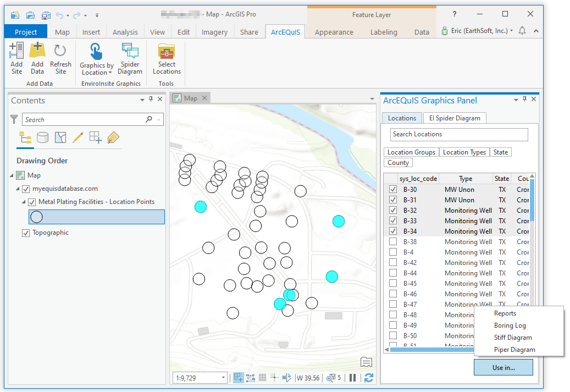Click the map catalog icon bottom right of map
The image size is (570, 392).
click(366, 362)
